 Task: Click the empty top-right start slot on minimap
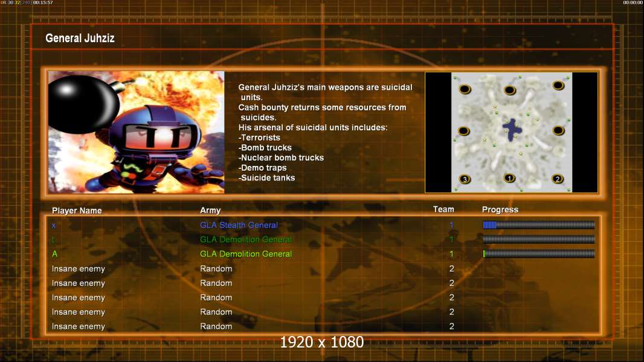(x=558, y=89)
